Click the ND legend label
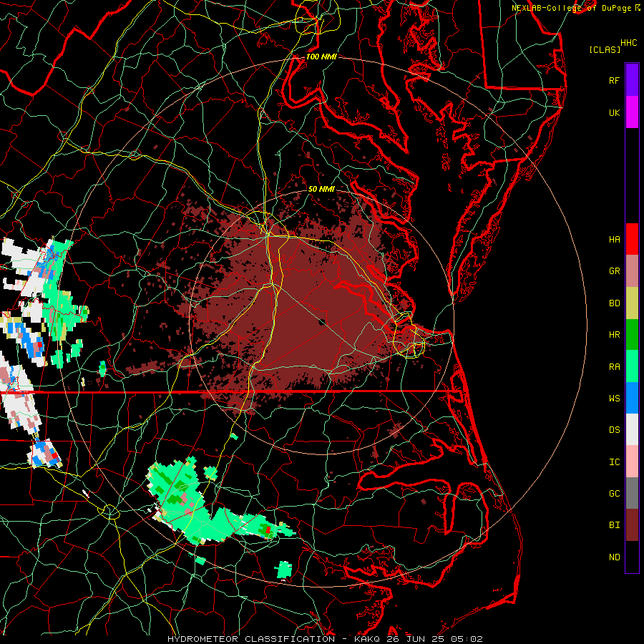644x644 pixels. pyautogui.click(x=614, y=557)
